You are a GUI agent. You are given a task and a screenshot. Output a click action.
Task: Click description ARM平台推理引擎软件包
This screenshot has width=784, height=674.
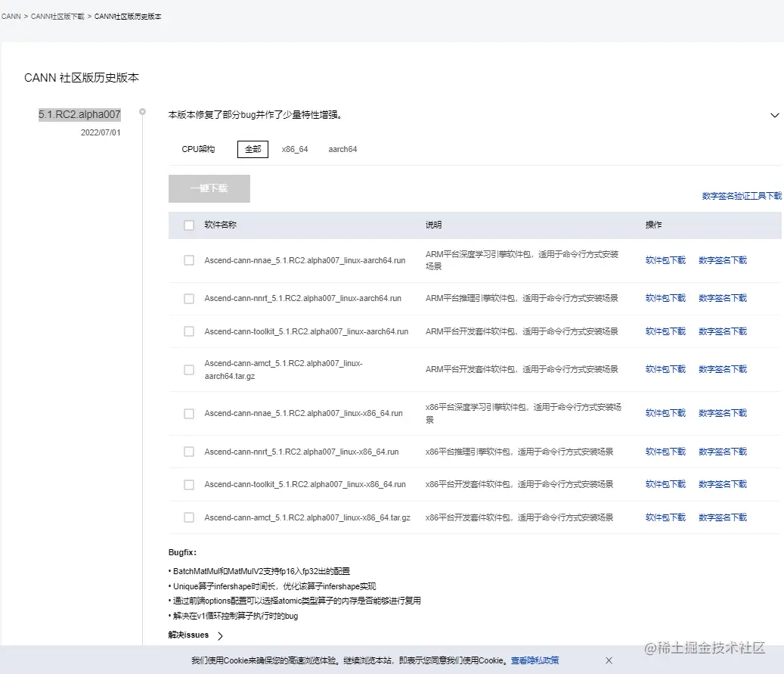point(522,299)
